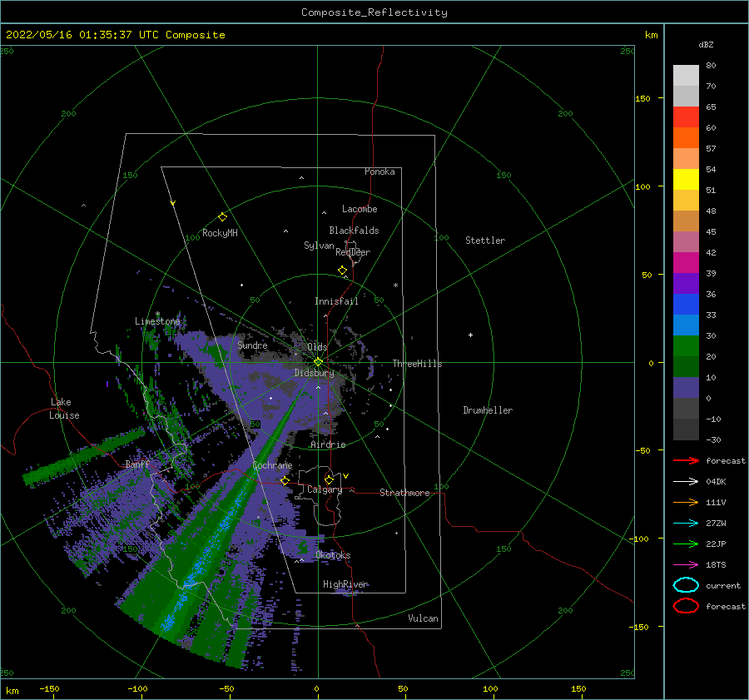Click the Drumheller label
Screen dimensions: 749x700
pos(488,410)
